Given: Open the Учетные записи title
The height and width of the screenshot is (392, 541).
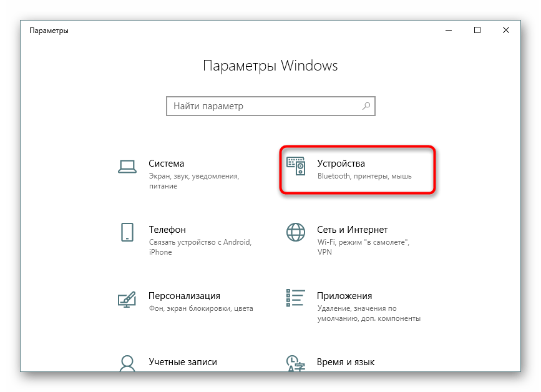Looking at the screenshot, I should (x=183, y=361).
